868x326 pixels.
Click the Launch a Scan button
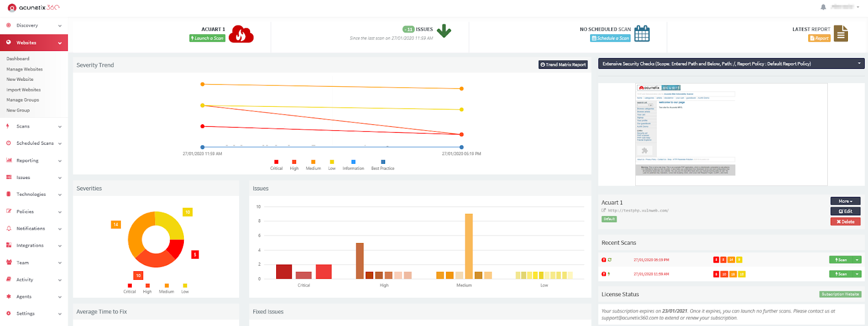coord(207,38)
